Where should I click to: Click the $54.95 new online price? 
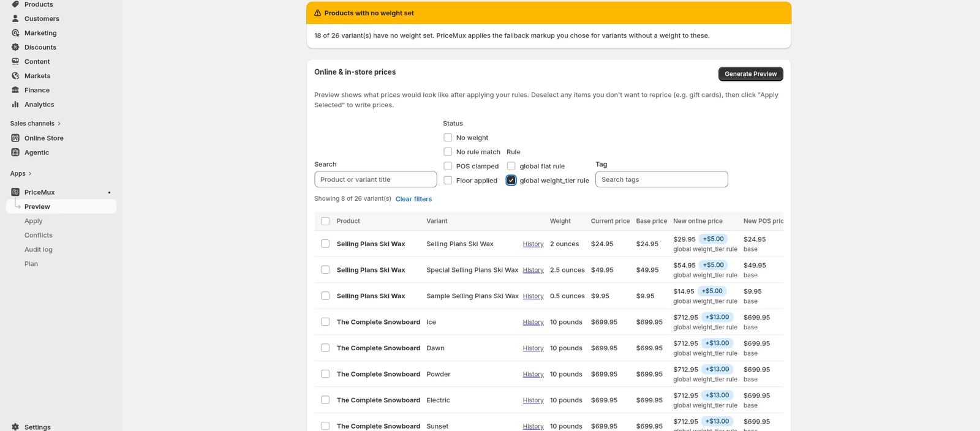684,266
